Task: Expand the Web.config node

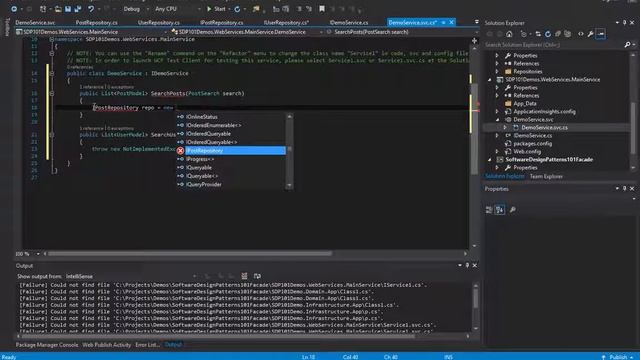Action: click(x=497, y=151)
